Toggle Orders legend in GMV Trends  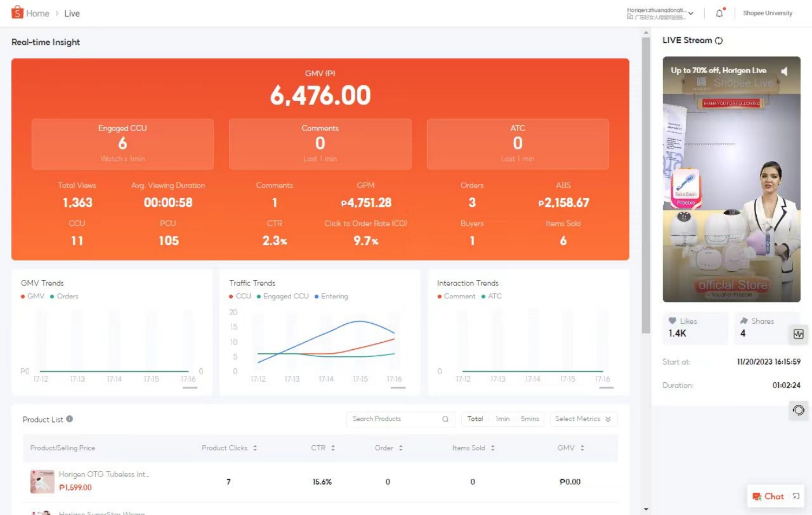[x=64, y=296]
